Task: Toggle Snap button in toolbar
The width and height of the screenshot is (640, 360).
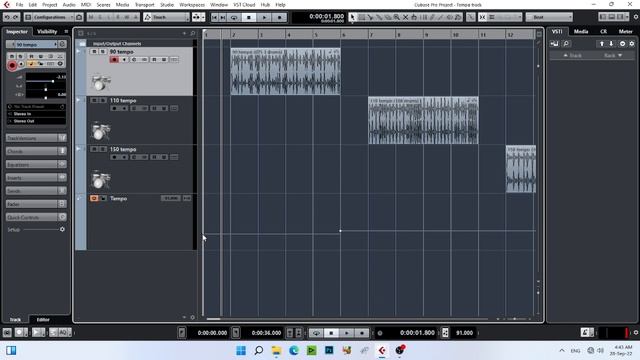Action: [482, 17]
